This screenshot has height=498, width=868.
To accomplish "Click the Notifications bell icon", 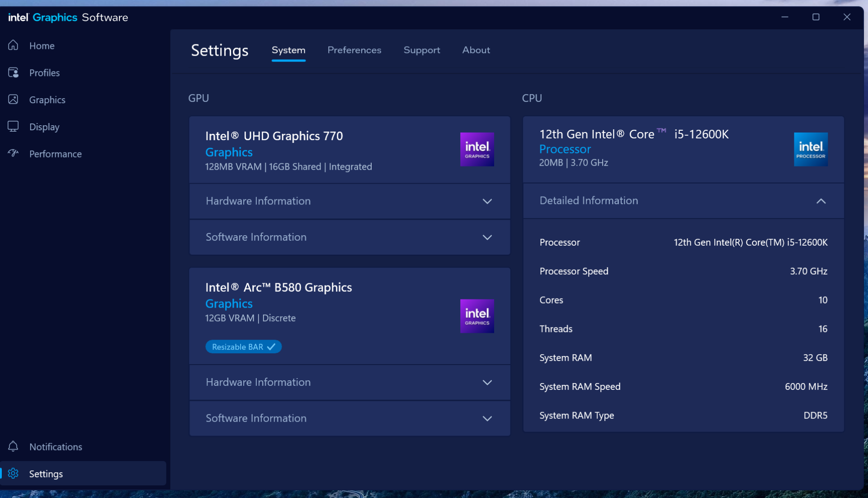I will 13,446.
